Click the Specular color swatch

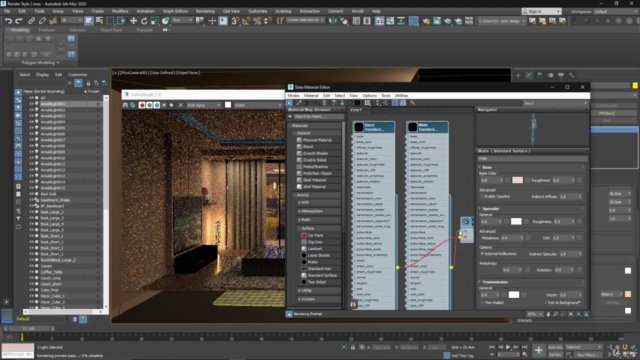(x=516, y=221)
